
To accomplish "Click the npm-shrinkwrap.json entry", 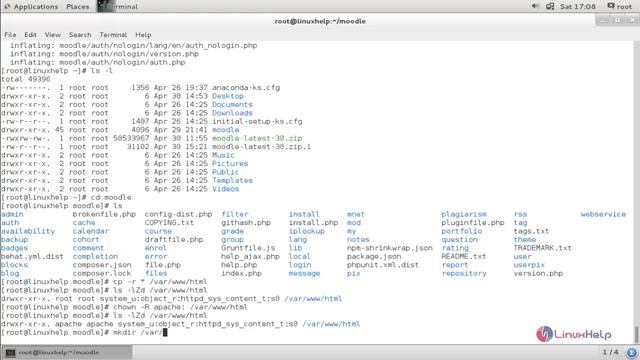I will click(389, 248).
